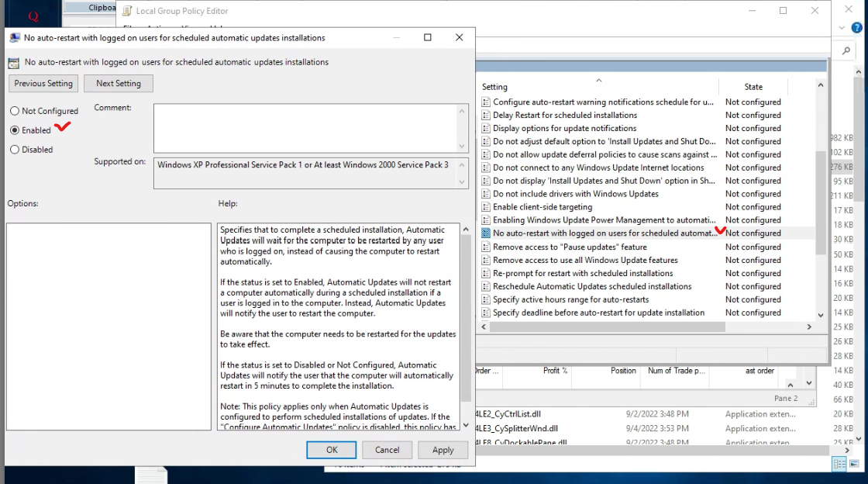Click the red Q application icon

coord(33,16)
